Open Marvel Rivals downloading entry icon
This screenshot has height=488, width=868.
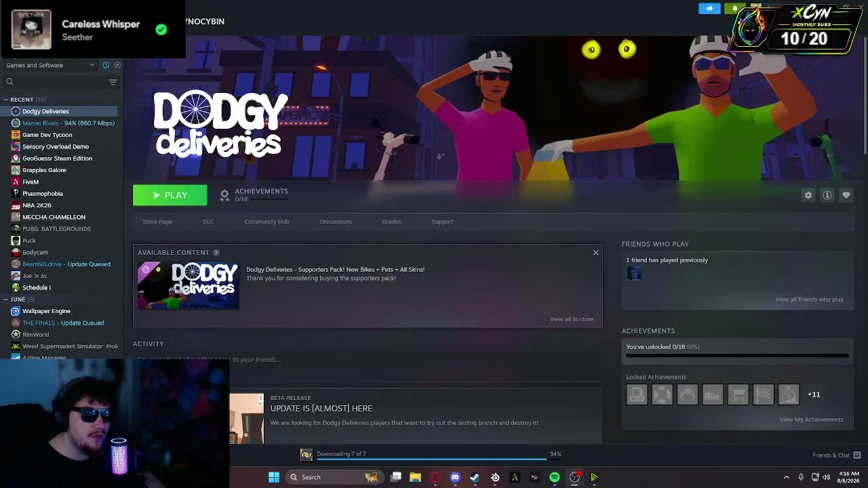pos(16,123)
